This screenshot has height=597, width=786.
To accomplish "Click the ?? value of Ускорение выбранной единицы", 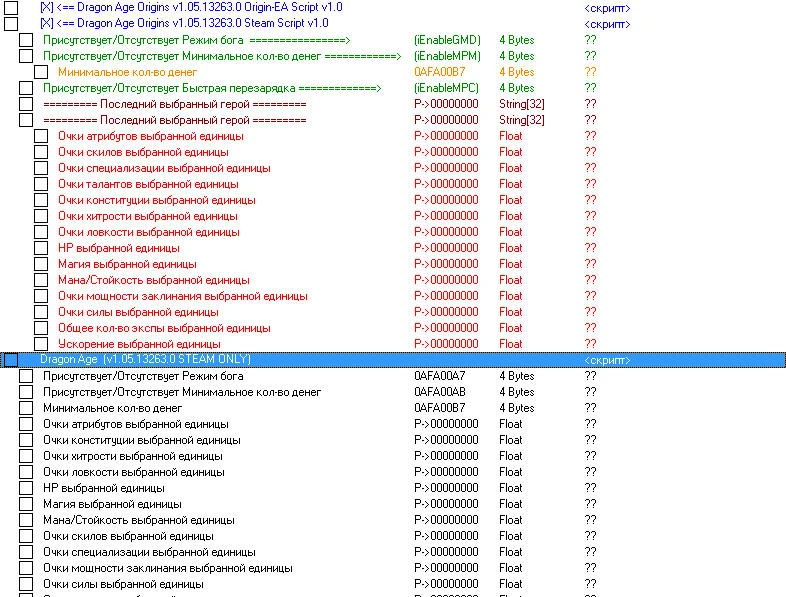I will click(x=591, y=344).
